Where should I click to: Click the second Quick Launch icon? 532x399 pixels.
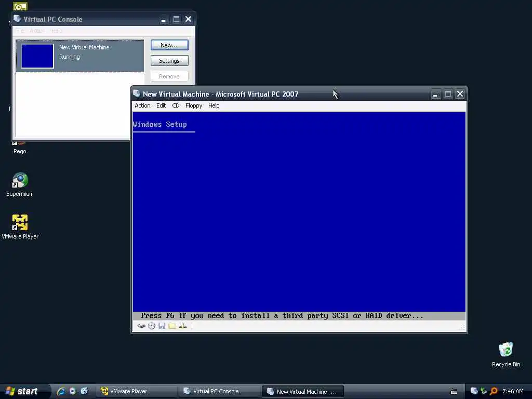(73, 391)
